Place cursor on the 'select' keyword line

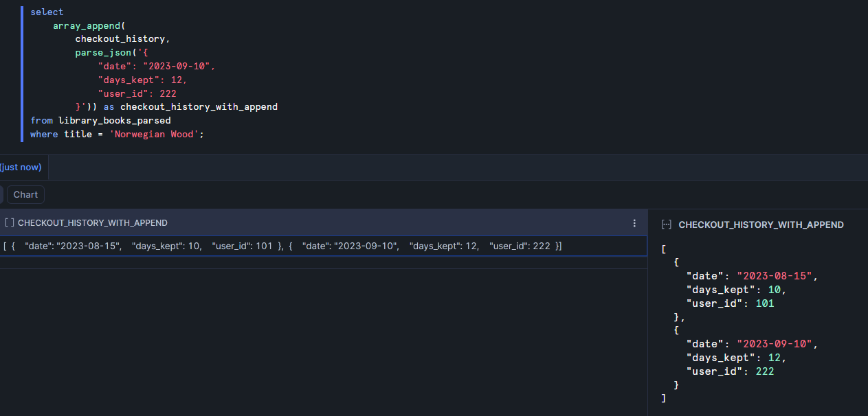click(47, 12)
